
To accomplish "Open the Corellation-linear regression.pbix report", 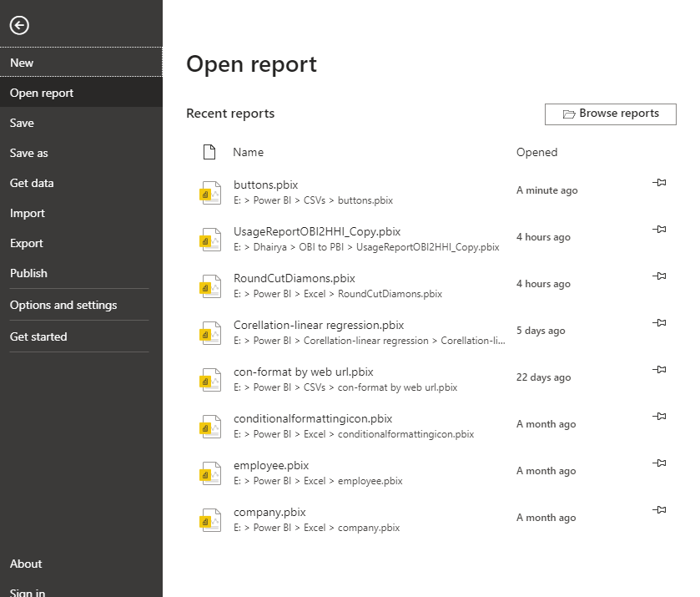I will (x=315, y=325).
